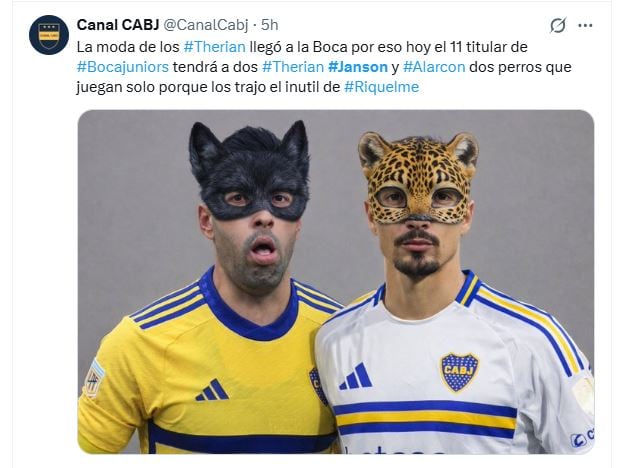Open the 5h timestamp link

tap(270, 25)
